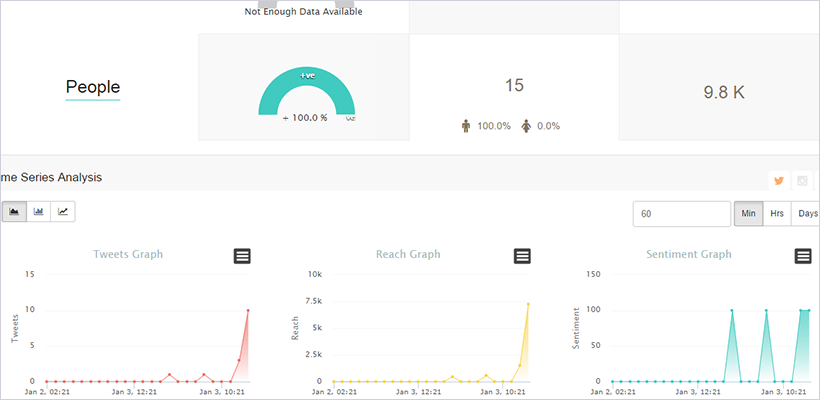Click the Tweets Graph title

tap(128, 254)
